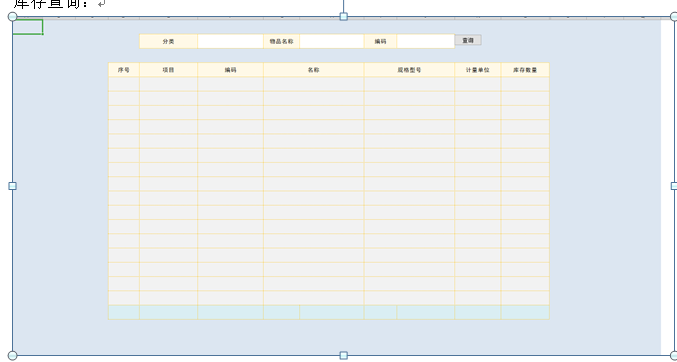Click the 编码 column header in the table
Image resolution: width=677 pixels, height=362 pixels.
coord(231,70)
